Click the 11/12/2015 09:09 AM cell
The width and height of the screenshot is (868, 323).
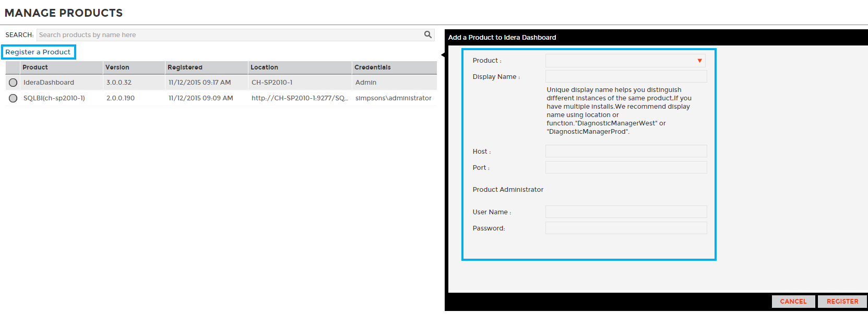click(200, 98)
